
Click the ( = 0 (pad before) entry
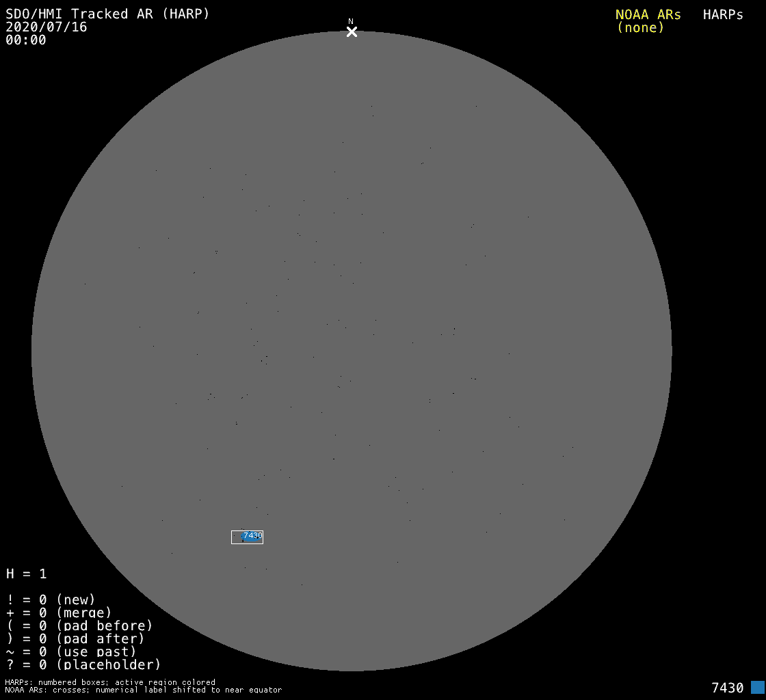pos(79,625)
